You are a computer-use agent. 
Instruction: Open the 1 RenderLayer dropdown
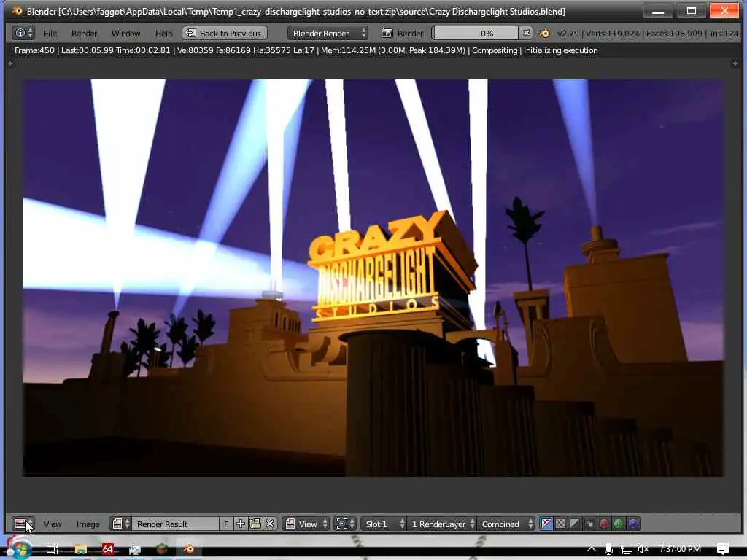[x=441, y=524]
